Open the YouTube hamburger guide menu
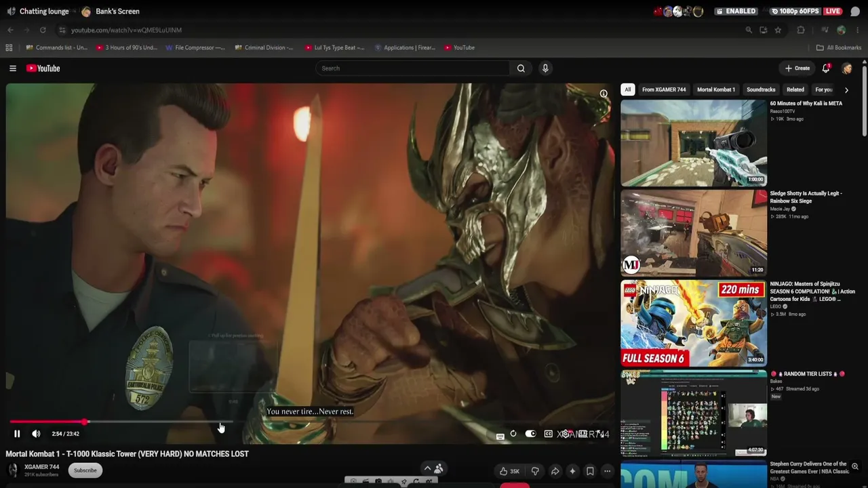The image size is (868, 488). (12, 68)
